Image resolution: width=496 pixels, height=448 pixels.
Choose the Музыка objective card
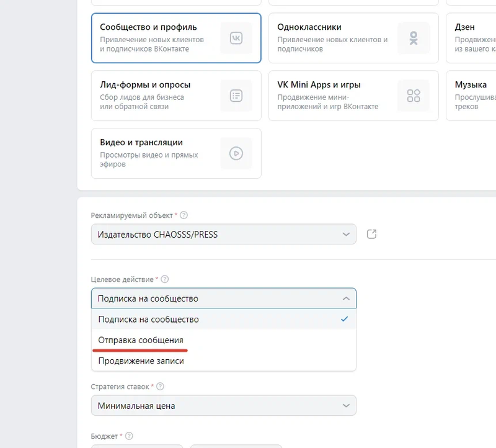pos(471,96)
